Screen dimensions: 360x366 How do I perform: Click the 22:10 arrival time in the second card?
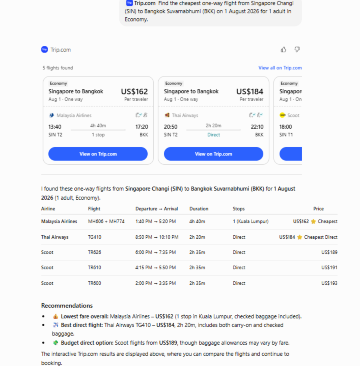pos(257,127)
